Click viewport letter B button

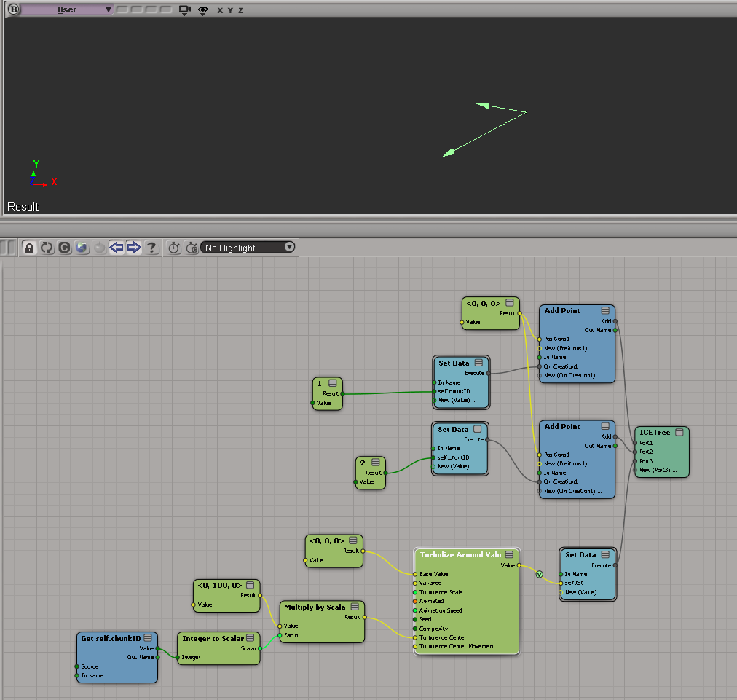12,9
